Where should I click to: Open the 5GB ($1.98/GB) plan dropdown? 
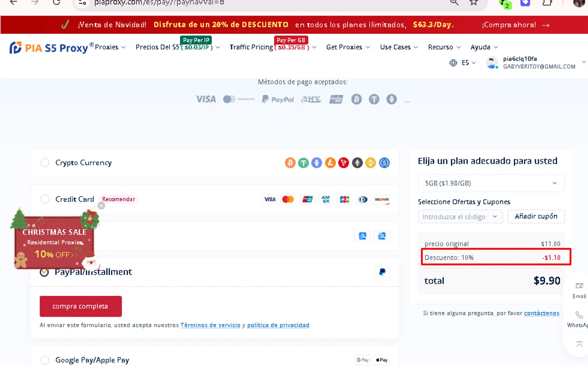pos(491,183)
